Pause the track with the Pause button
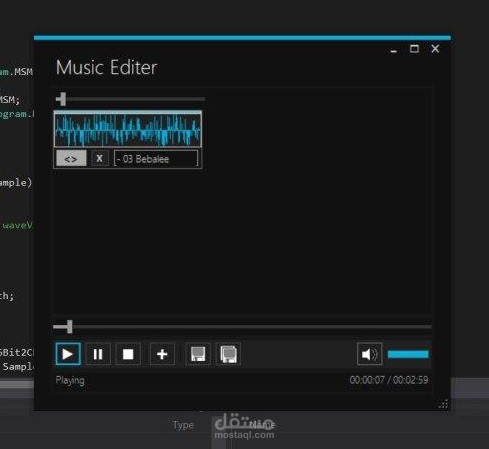Image resolution: width=489 pixels, height=449 pixels. coord(98,354)
